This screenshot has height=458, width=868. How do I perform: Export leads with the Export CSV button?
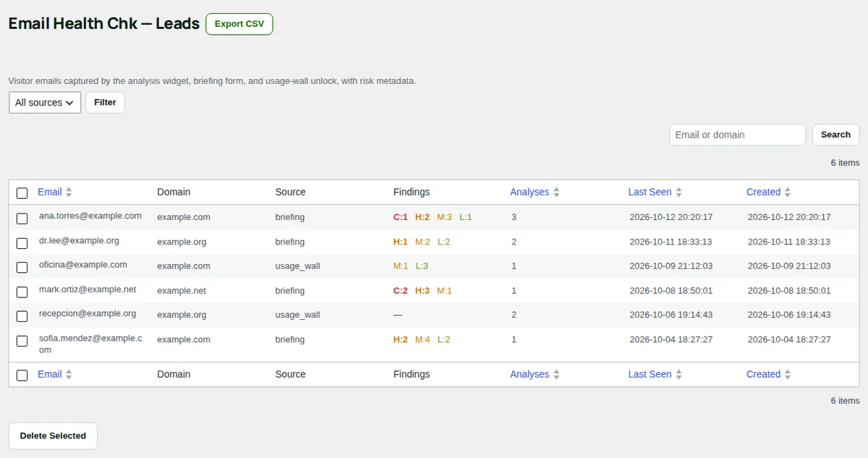click(x=239, y=24)
